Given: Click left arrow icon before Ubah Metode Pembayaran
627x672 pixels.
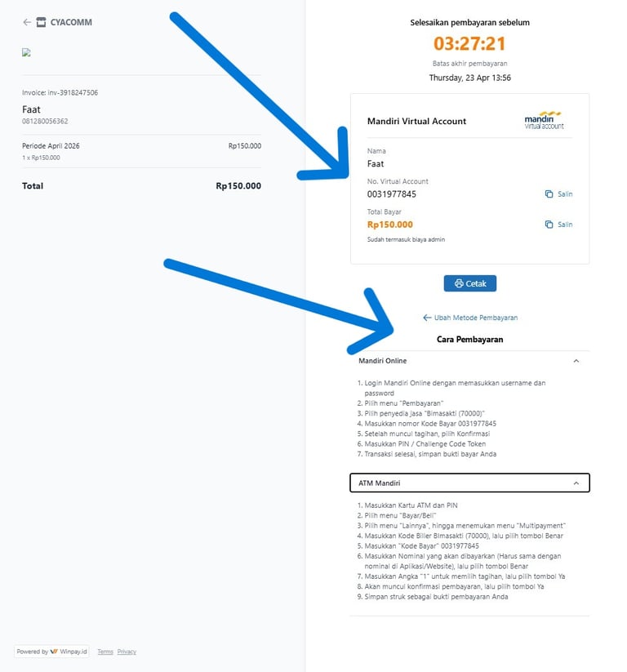Looking at the screenshot, I should point(427,318).
